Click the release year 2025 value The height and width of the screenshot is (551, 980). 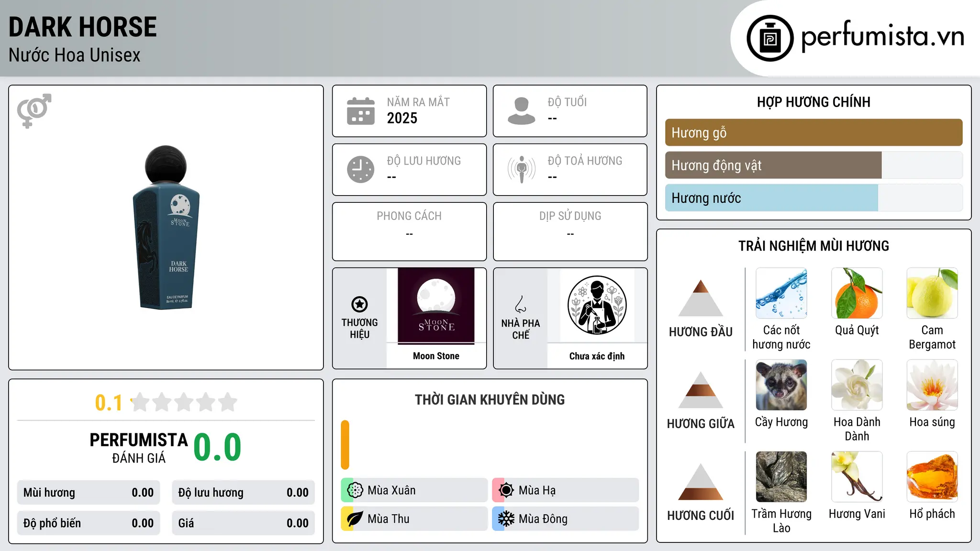[402, 118]
